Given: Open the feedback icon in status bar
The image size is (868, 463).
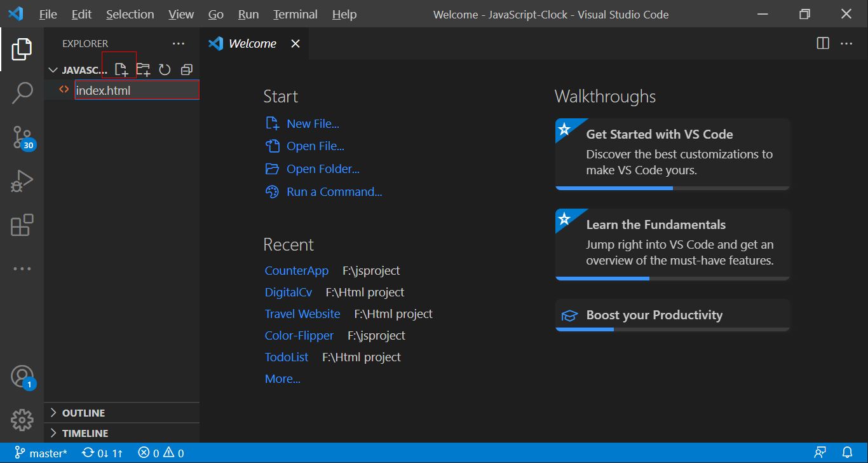Looking at the screenshot, I should (820, 453).
